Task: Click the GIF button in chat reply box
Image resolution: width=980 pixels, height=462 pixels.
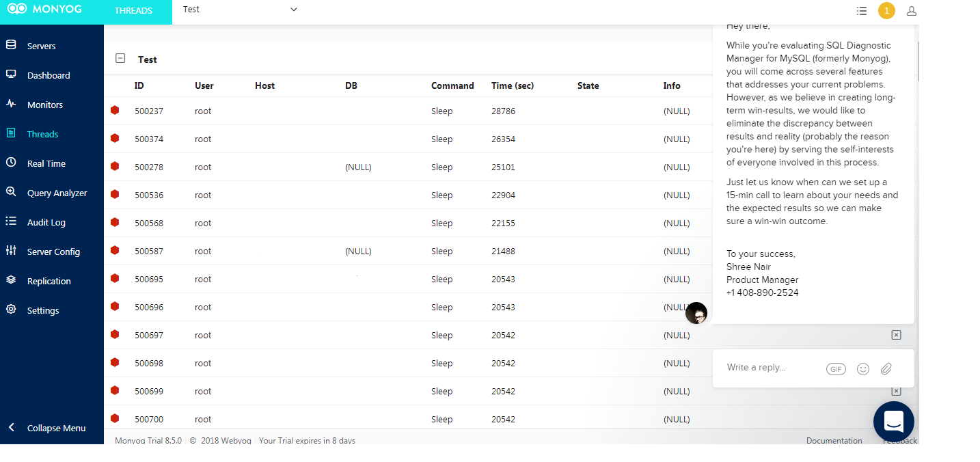Action: pyautogui.click(x=836, y=369)
